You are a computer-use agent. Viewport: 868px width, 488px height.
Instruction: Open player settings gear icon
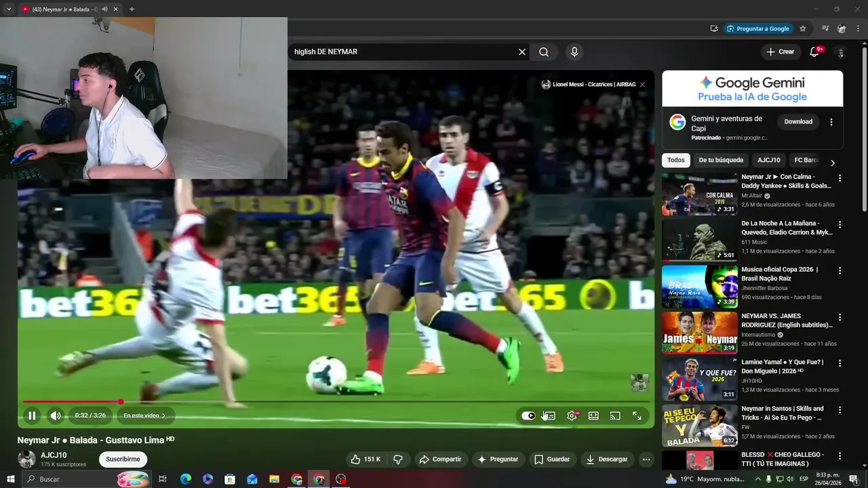point(572,416)
